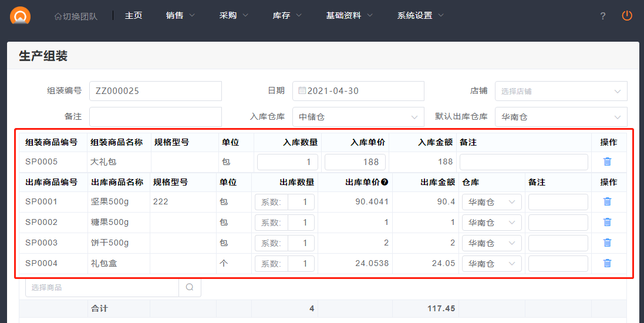Expand the 入库仓库 dropdown showing 中储仓
This screenshot has height=323, width=644.
(x=358, y=117)
